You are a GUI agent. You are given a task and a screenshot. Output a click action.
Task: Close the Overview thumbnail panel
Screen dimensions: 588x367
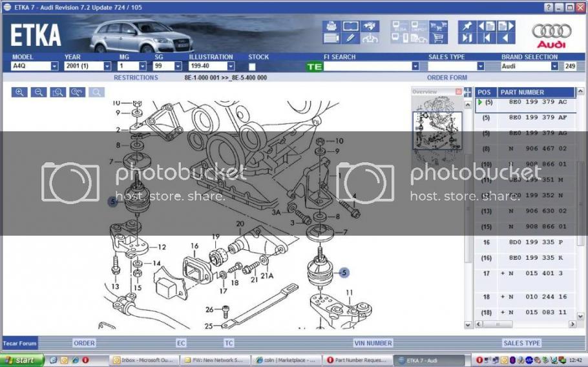tap(458, 92)
